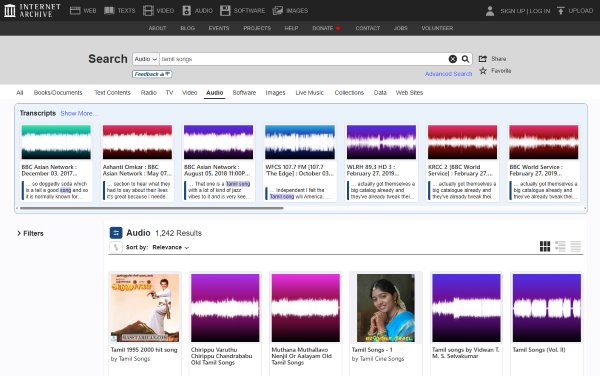Click the Advanced Search link
Viewport: 600px width, 376px height.
point(448,74)
